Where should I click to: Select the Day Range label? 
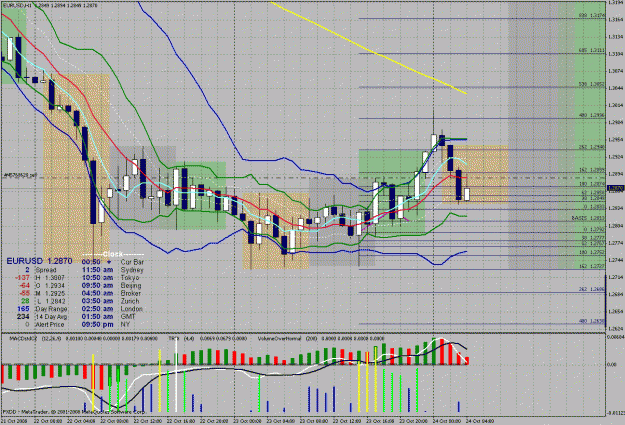point(51,309)
